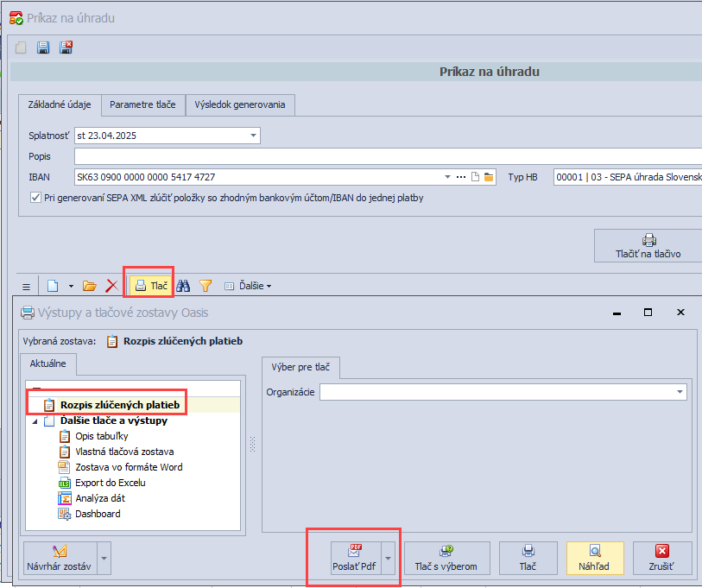Click the funnel filter icon
This screenshot has width=702, height=588.
(206, 285)
